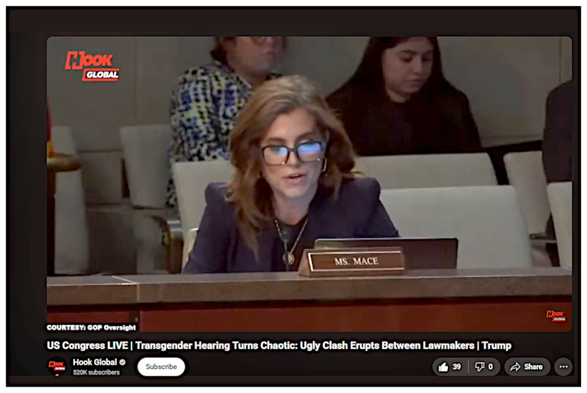
Task: Click the Hook Global logo overlay in video
Action: (x=92, y=66)
